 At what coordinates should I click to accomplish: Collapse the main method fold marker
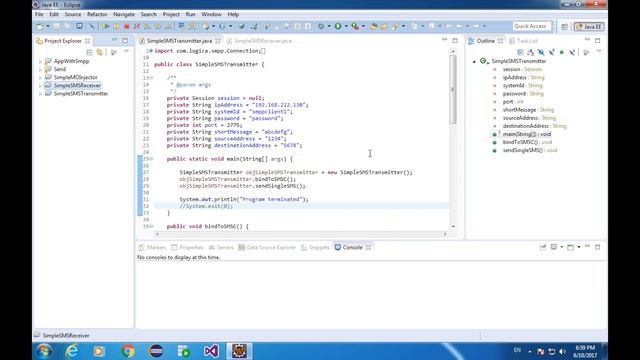pos(151,159)
